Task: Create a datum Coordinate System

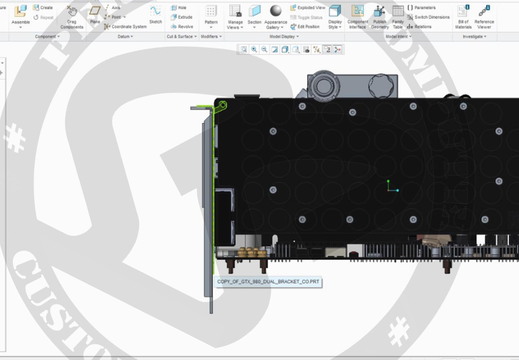Action: pyautogui.click(x=125, y=26)
